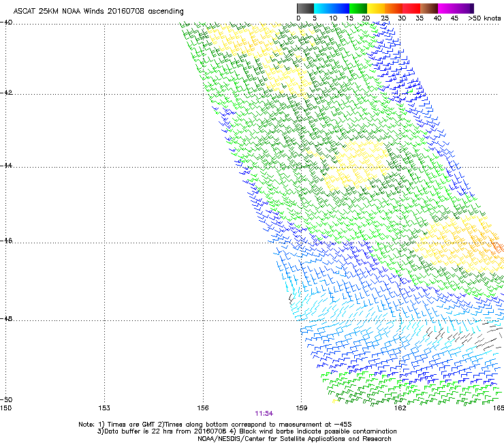Viewport: 504px width, 443px height.
Task: Click the brown 35-40 knots legend swatch
Action: point(429,8)
